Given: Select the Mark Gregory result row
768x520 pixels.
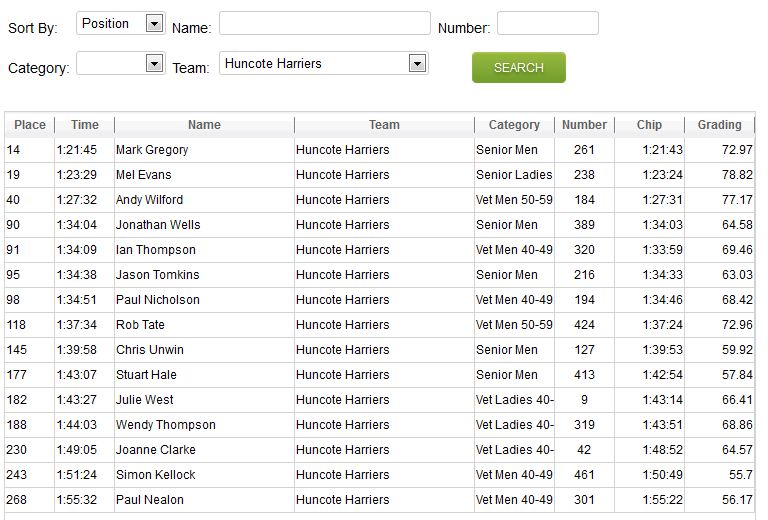Looking at the screenshot, I should coord(152,150).
